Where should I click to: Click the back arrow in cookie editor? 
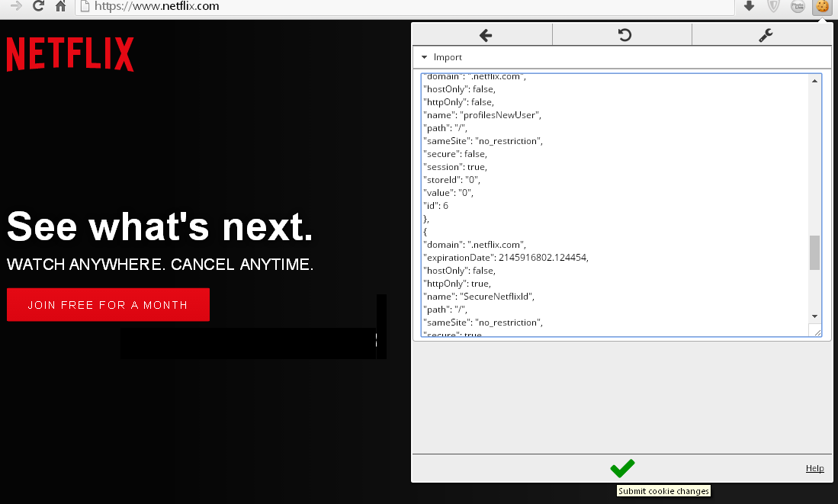[x=485, y=35]
